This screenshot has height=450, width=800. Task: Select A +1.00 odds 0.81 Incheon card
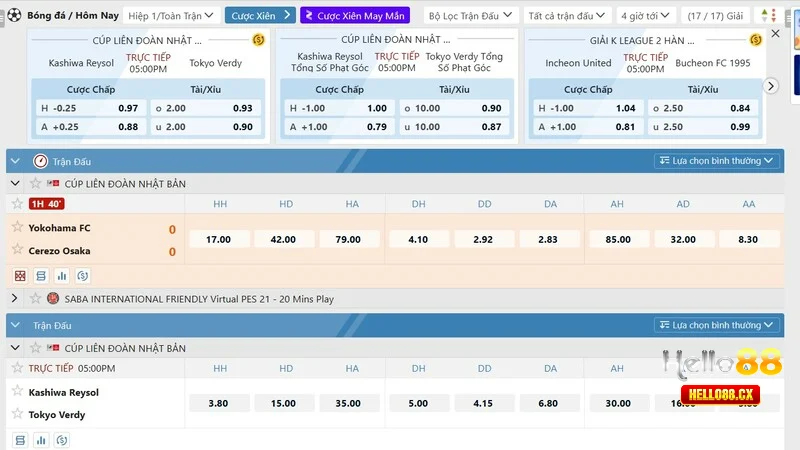coord(588,127)
